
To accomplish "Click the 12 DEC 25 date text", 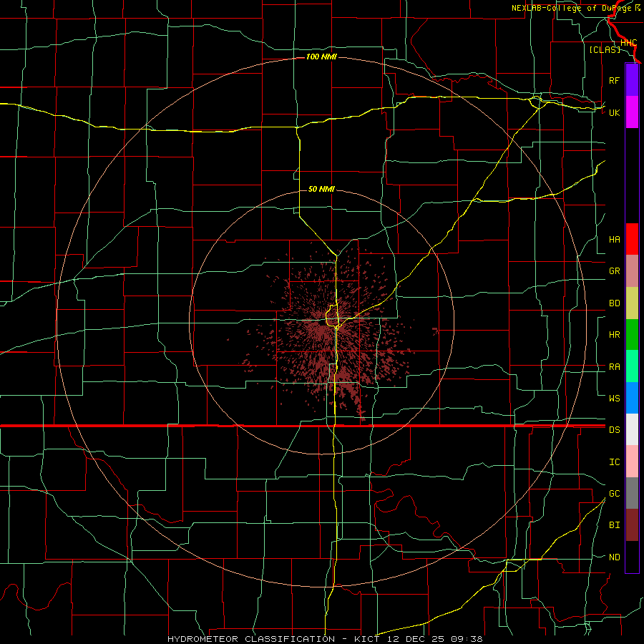I will point(416,639).
